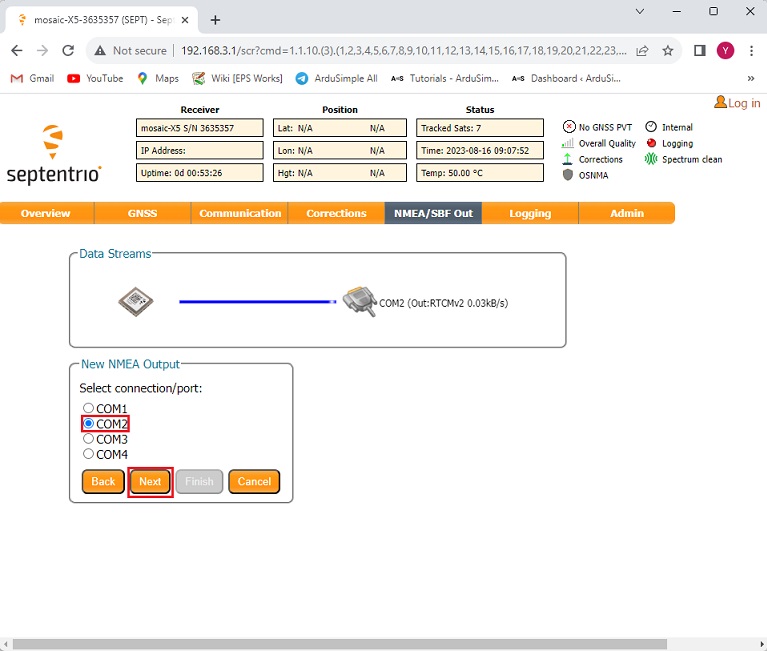The height and width of the screenshot is (651, 767).
Task: Click the Spectrum clean icon
Action: pyautogui.click(x=651, y=159)
